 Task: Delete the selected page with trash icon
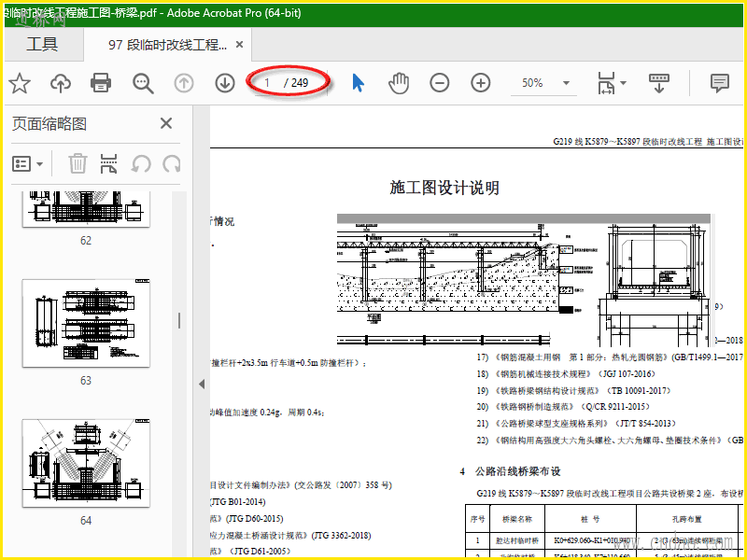point(78,164)
